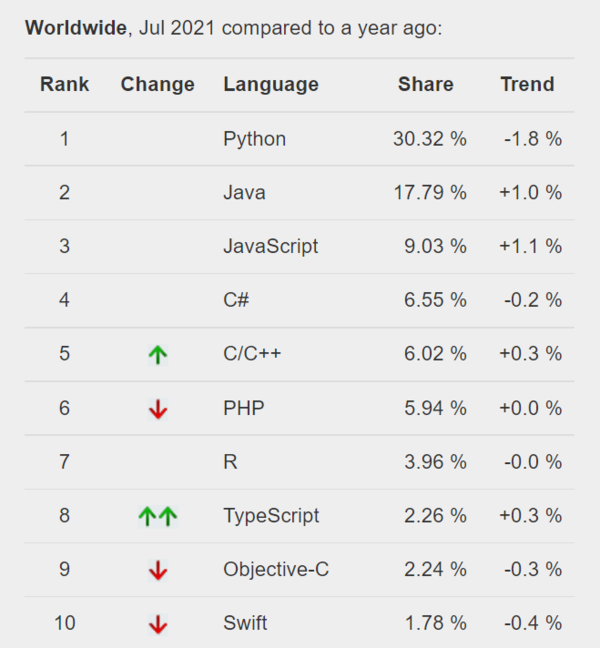
Task: Click Python's 30.32 % share value
Action: pos(430,139)
